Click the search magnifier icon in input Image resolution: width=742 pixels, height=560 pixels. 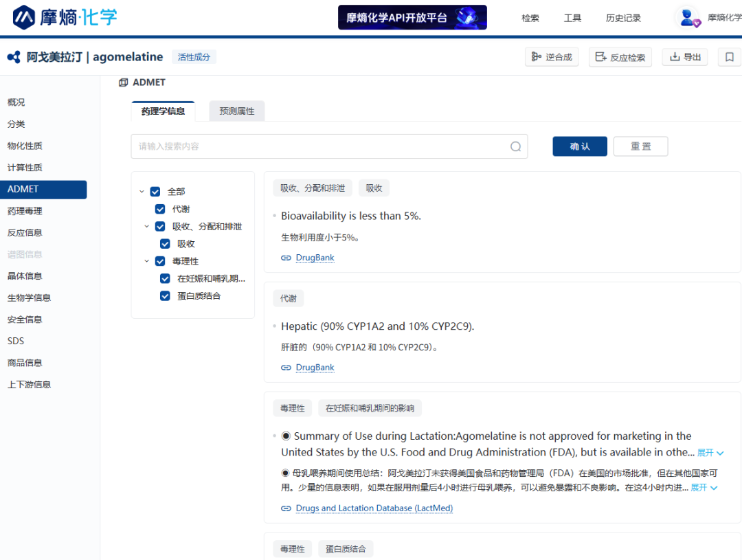tap(515, 146)
